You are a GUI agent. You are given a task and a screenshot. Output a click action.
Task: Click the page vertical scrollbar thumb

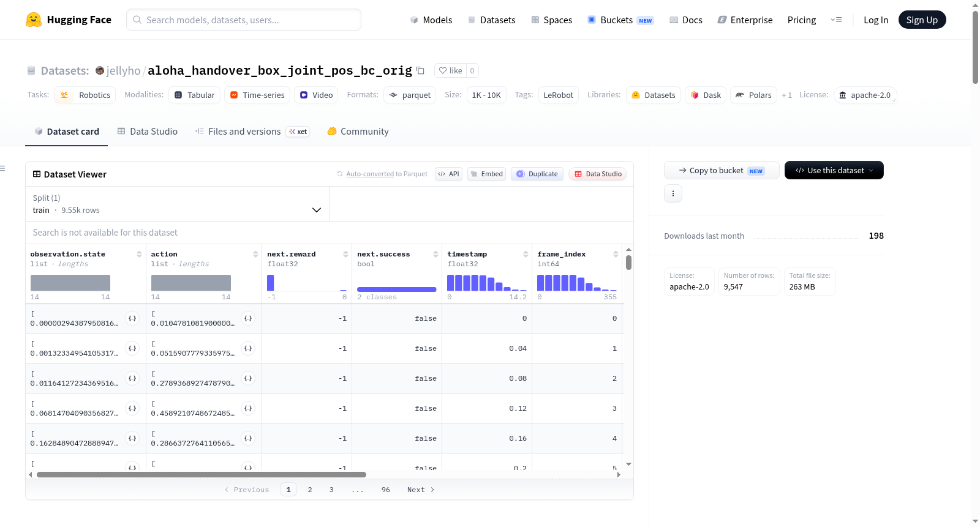[x=975, y=47]
